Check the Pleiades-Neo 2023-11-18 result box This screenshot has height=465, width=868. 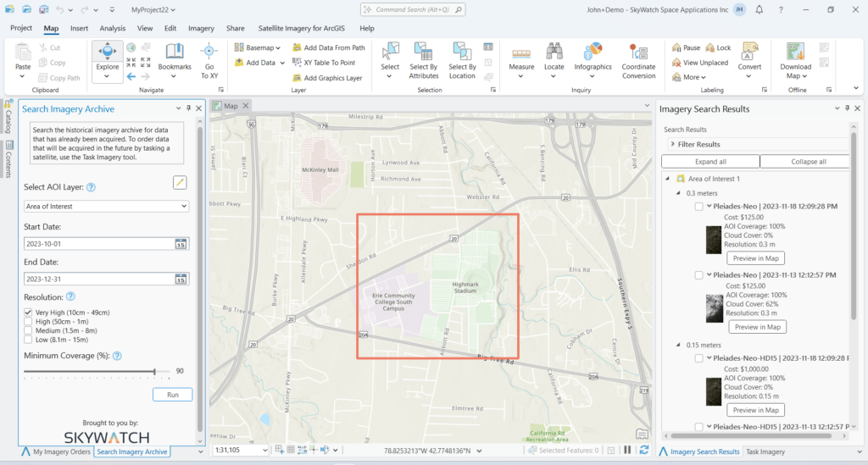coord(698,206)
